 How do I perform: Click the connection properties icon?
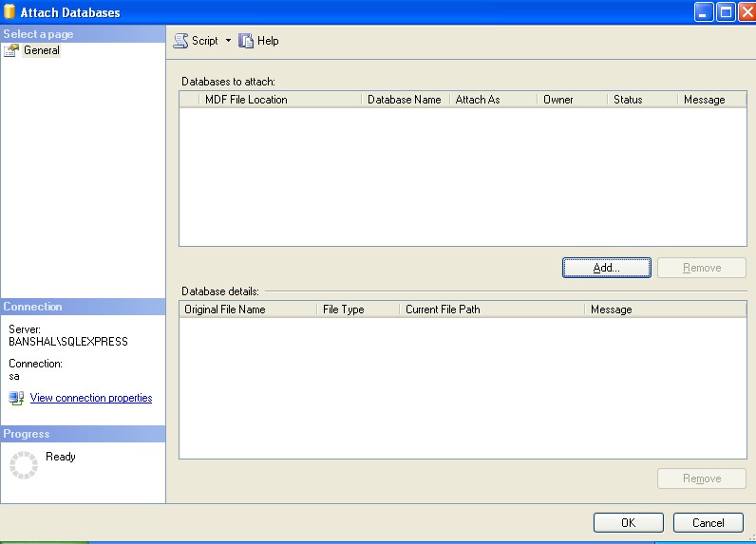click(16, 398)
